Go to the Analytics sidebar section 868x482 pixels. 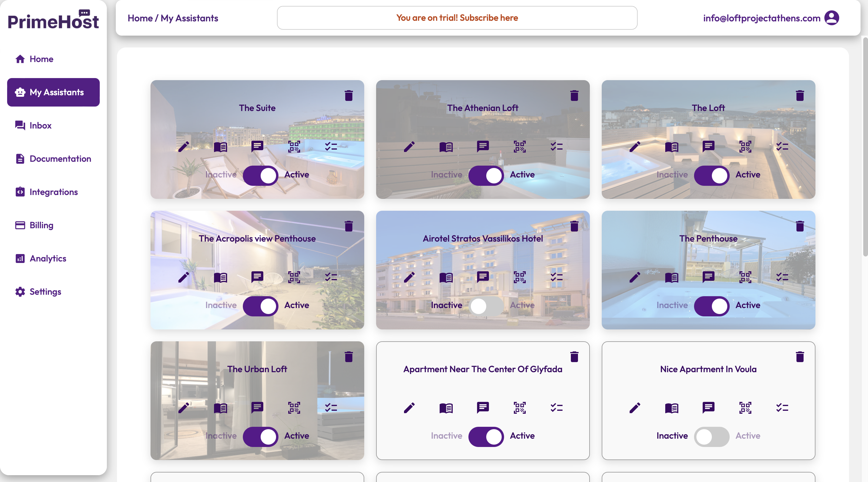48,258
